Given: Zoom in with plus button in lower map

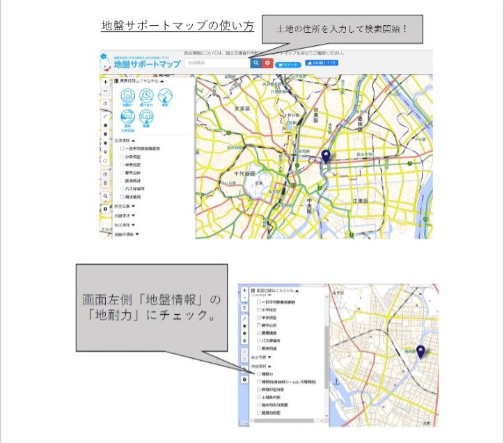Looking at the screenshot, I should pyautogui.click(x=244, y=290).
